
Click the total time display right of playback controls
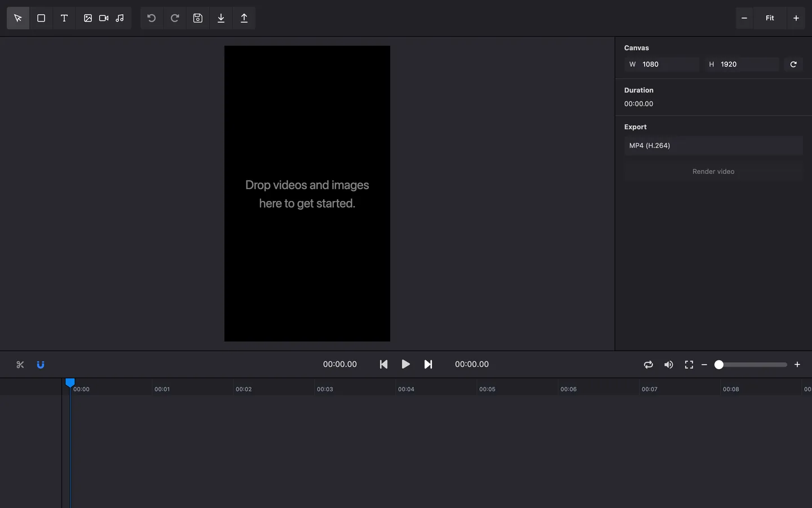click(x=472, y=365)
